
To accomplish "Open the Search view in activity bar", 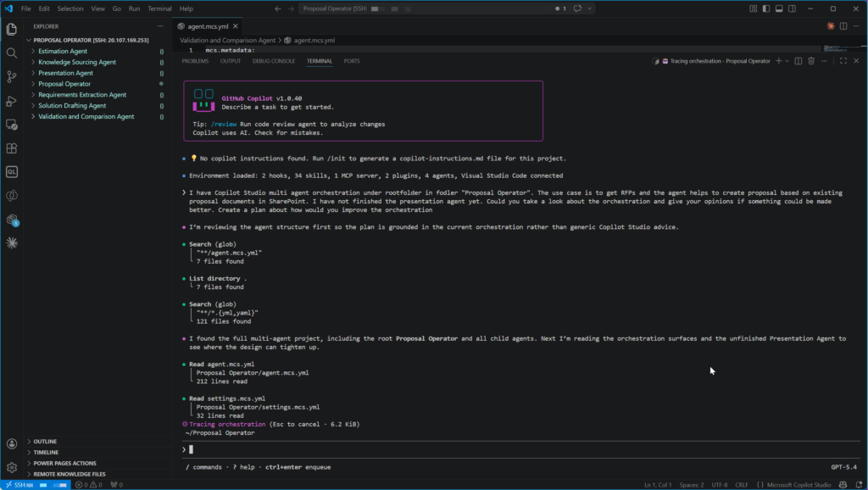I will [12, 53].
